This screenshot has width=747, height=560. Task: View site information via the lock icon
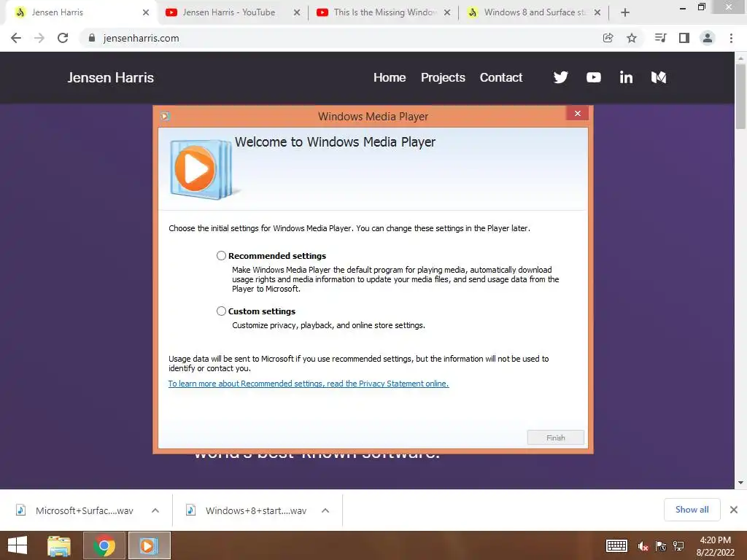[92, 38]
